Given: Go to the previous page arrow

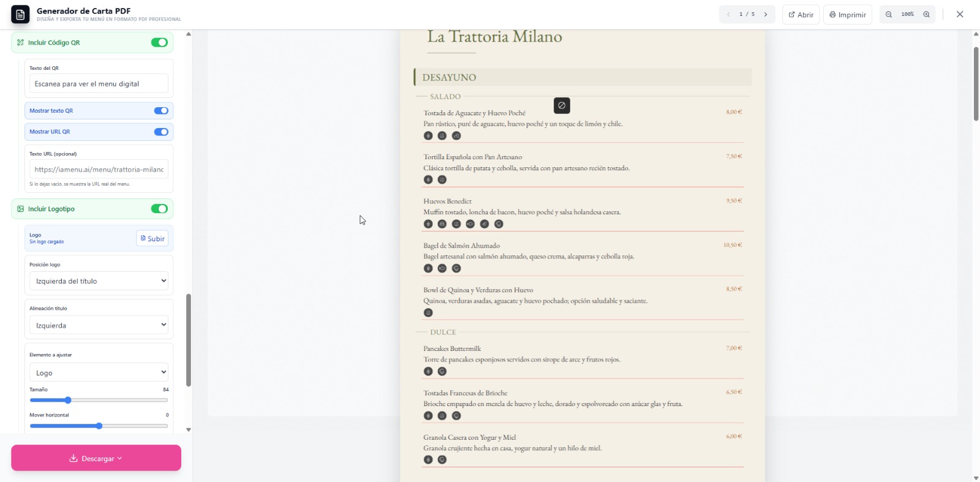Looking at the screenshot, I should pyautogui.click(x=728, y=15).
